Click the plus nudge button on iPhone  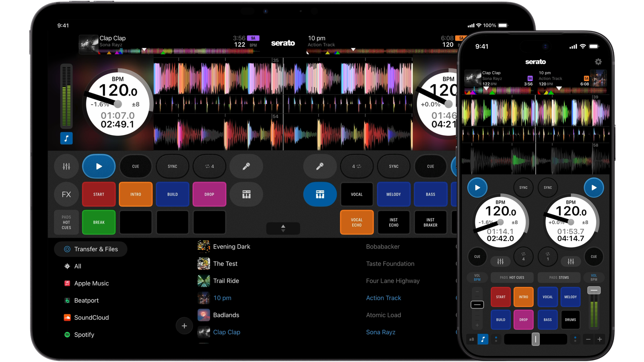point(599,339)
